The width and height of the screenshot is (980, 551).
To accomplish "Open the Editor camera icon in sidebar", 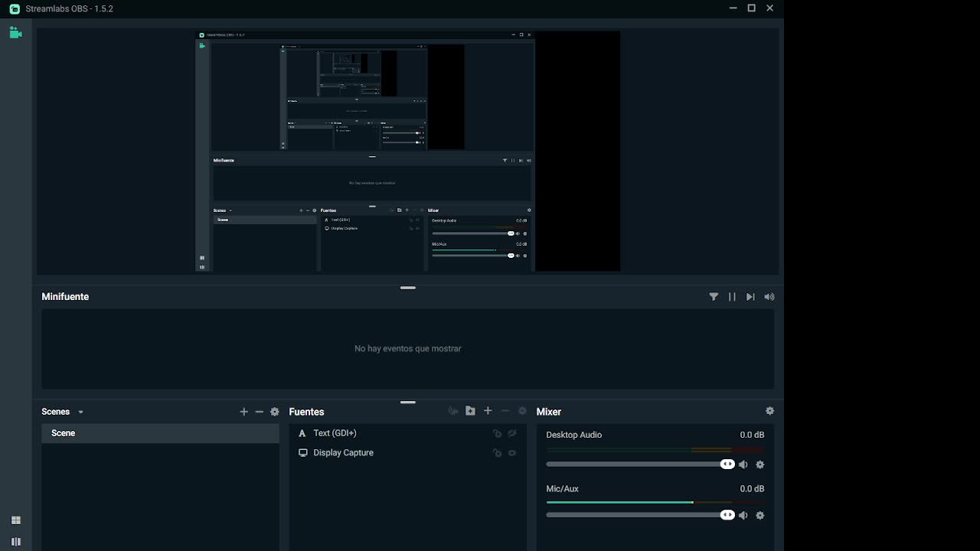I will pyautogui.click(x=15, y=33).
